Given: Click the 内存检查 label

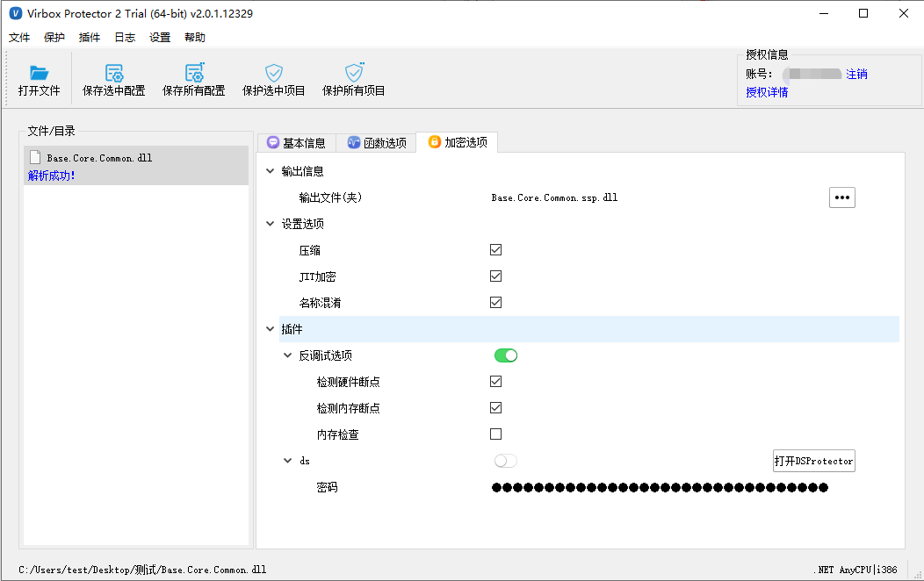Looking at the screenshot, I should point(337,434).
